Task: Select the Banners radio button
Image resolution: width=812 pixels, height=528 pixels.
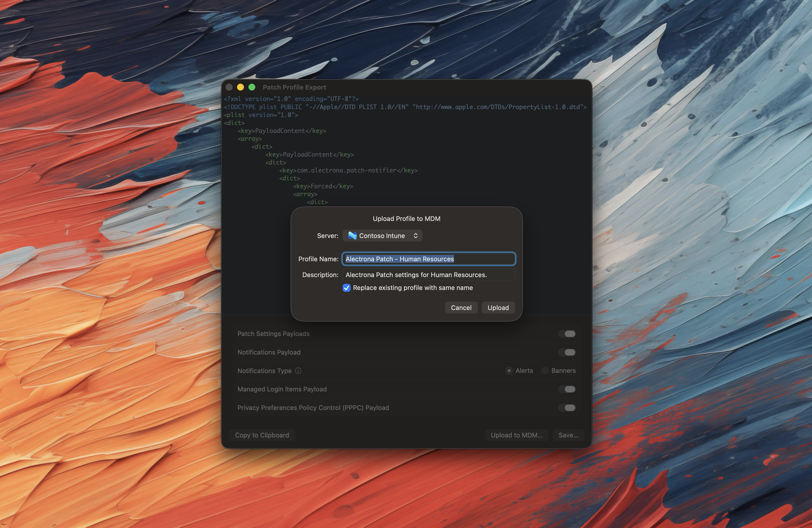Action: pos(545,371)
